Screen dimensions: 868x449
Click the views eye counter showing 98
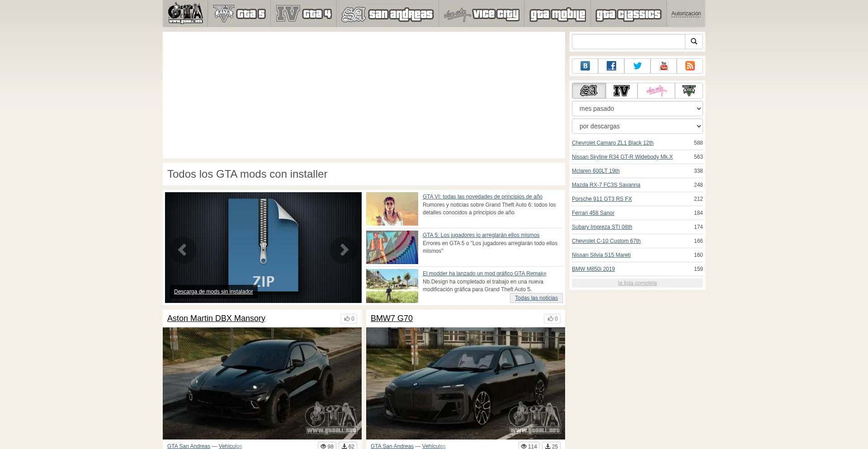(327, 446)
